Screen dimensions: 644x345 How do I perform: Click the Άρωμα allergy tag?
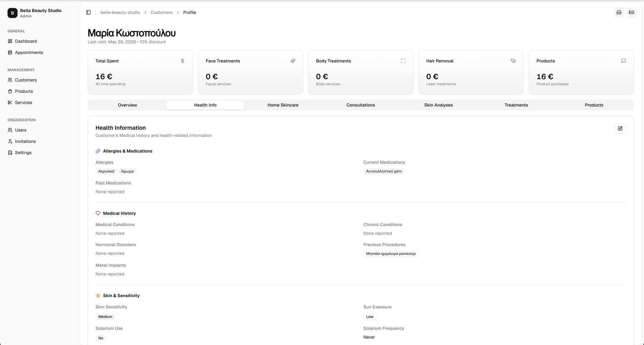pos(127,171)
